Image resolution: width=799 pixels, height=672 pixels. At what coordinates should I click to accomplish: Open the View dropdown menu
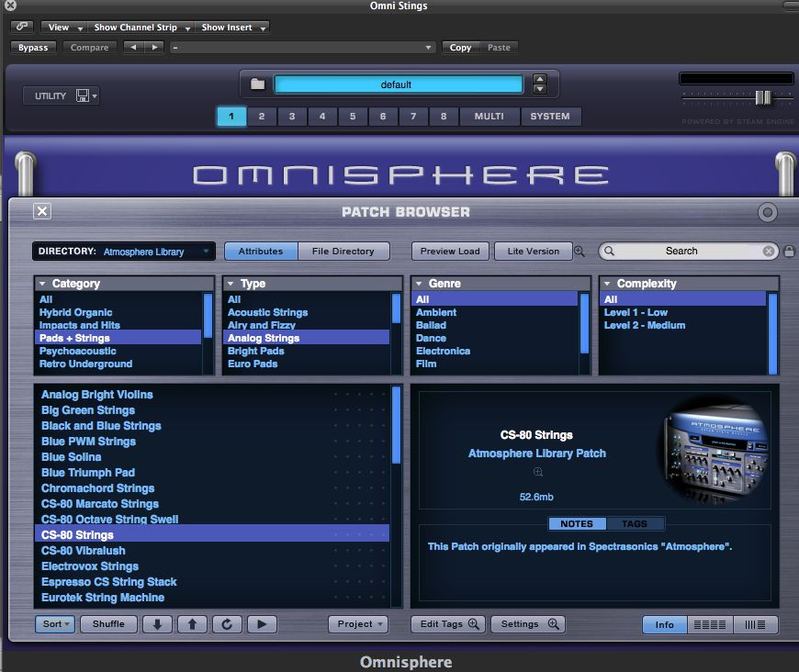(x=65, y=28)
